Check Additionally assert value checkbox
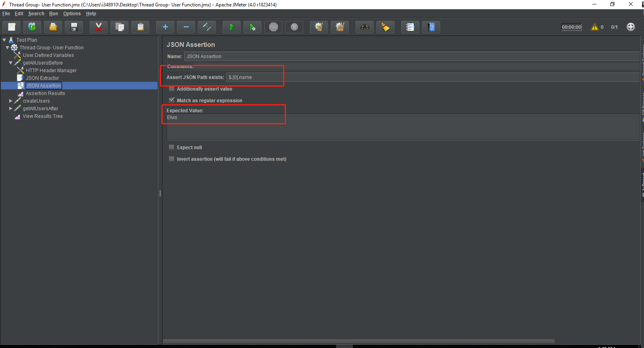 [x=172, y=89]
